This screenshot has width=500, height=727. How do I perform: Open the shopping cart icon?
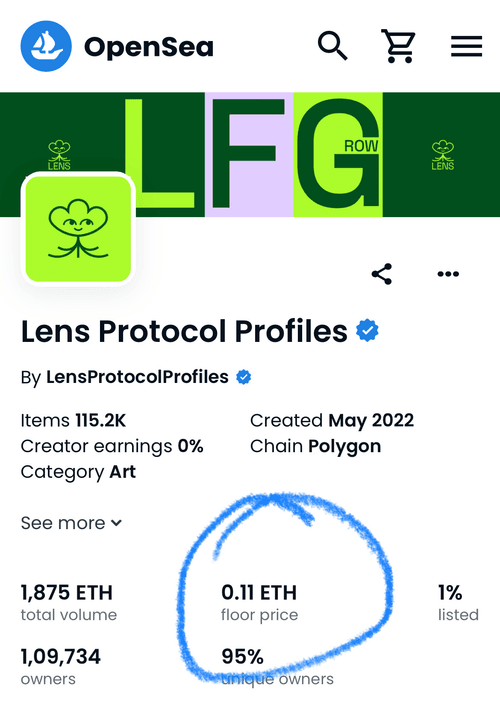click(x=398, y=46)
